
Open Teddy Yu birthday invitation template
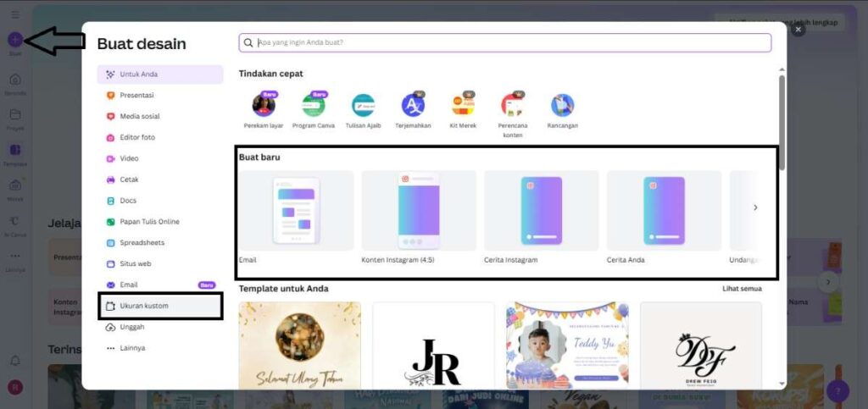[x=567, y=345]
